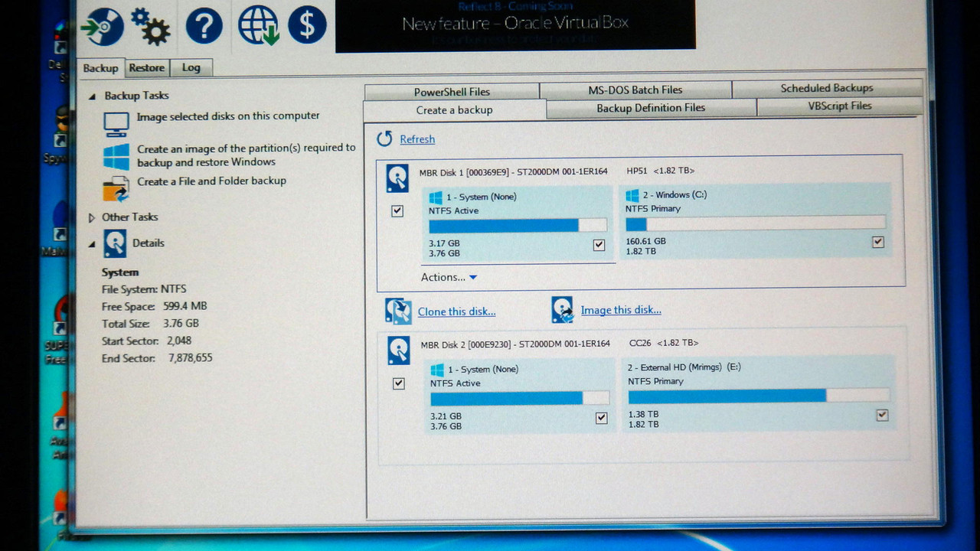Image resolution: width=980 pixels, height=551 pixels.
Task: Select Image selected disks on this computer
Action: [x=228, y=116]
